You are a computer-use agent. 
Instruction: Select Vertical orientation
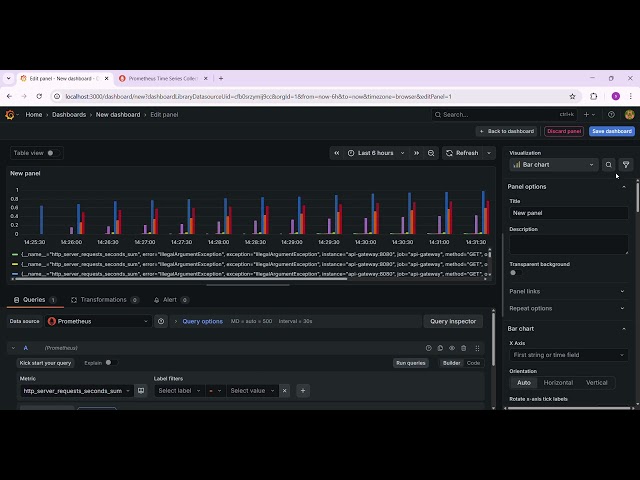tap(596, 383)
